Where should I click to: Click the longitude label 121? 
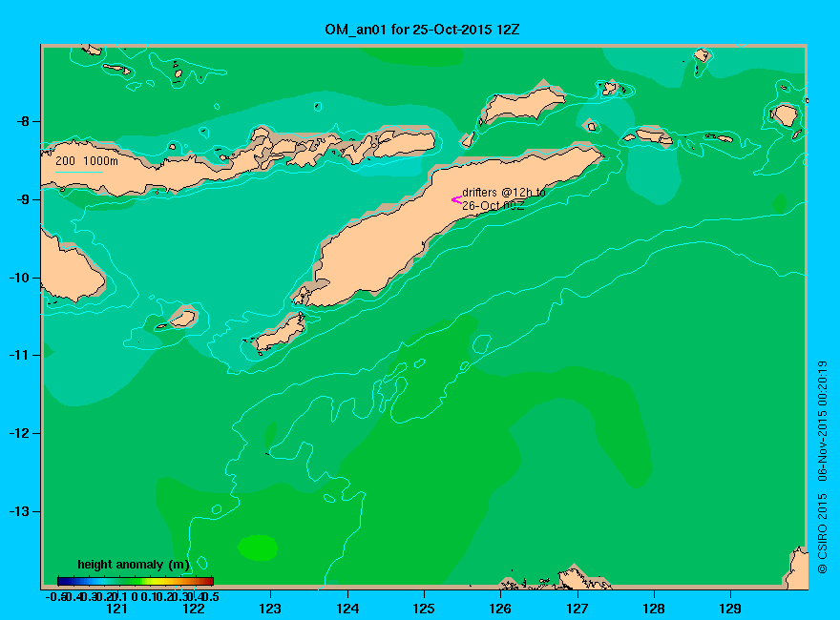[x=116, y=609]
